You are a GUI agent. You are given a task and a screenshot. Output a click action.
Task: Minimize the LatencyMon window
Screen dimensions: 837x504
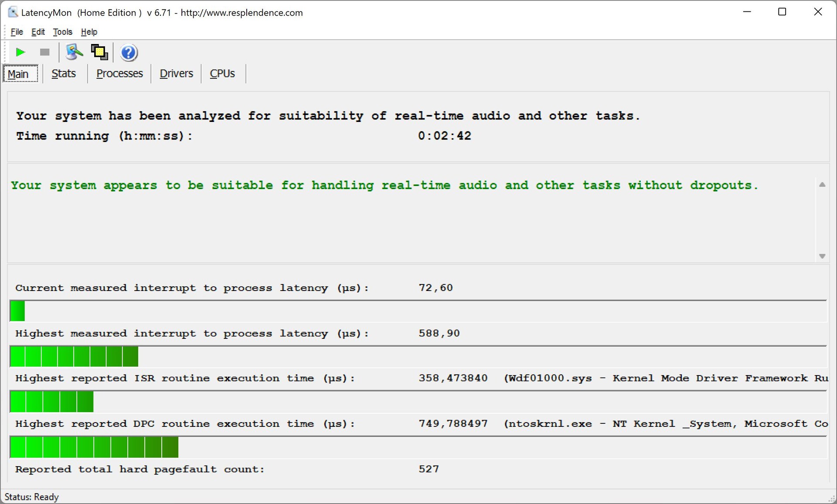click(747, 12)
